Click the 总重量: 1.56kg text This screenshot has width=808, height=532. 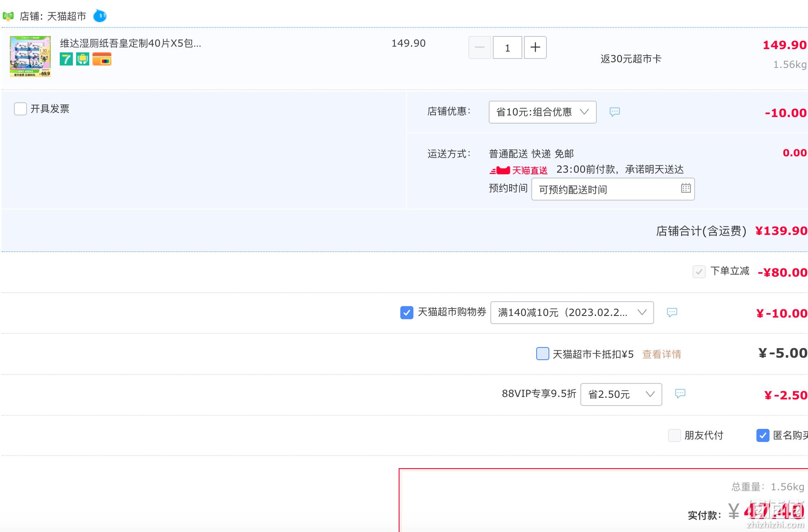(x=768, y=487)
